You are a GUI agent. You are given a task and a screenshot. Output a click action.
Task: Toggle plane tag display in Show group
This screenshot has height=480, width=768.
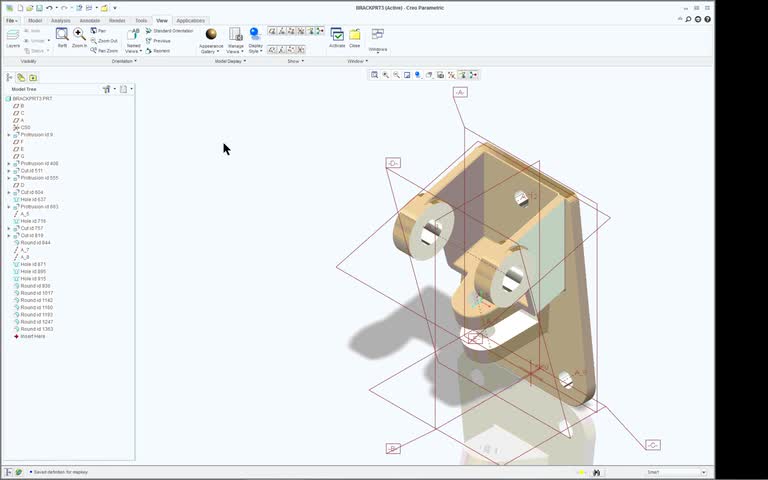point(272,49)
